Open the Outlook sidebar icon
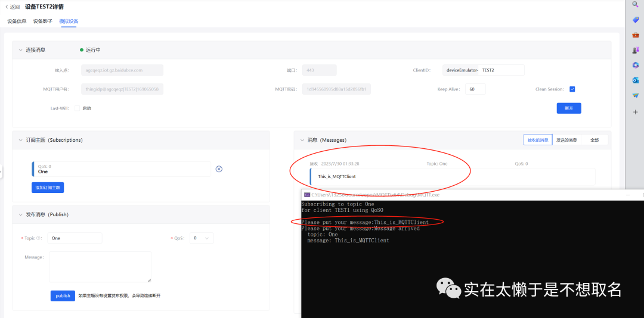Screen dimensions: 644x318 [x=635, y=80]
